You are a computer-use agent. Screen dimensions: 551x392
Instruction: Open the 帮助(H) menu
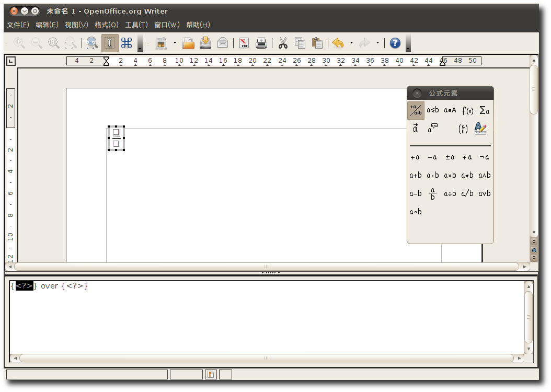(198, 25)
